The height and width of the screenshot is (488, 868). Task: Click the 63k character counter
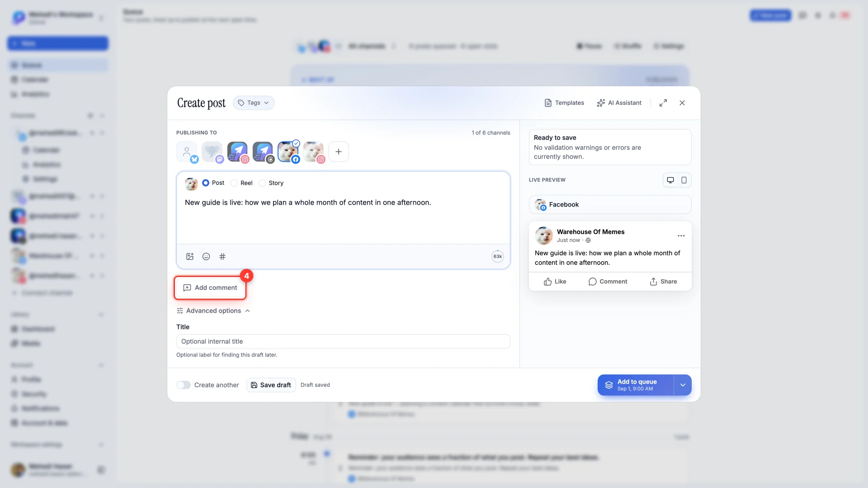click(497, 257)
